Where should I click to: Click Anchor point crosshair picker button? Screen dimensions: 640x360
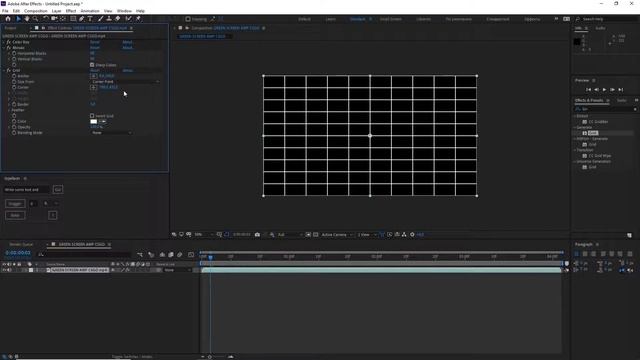[x=93, y=76]
